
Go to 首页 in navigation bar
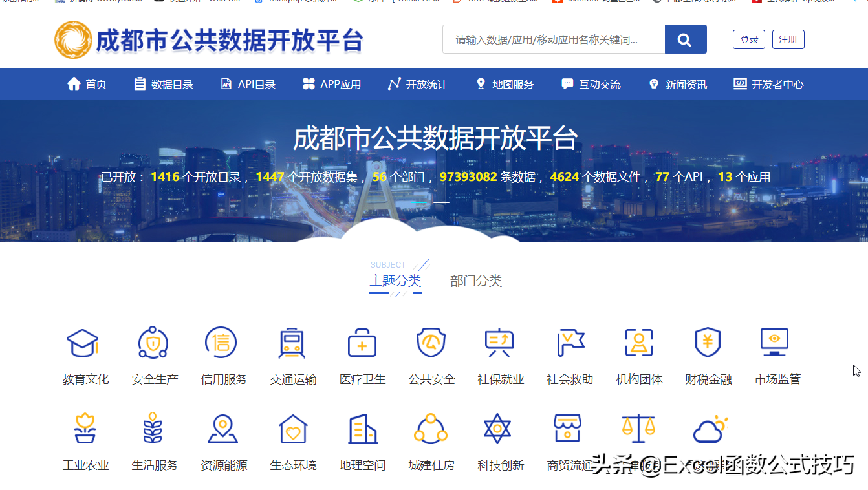[87, 84]
